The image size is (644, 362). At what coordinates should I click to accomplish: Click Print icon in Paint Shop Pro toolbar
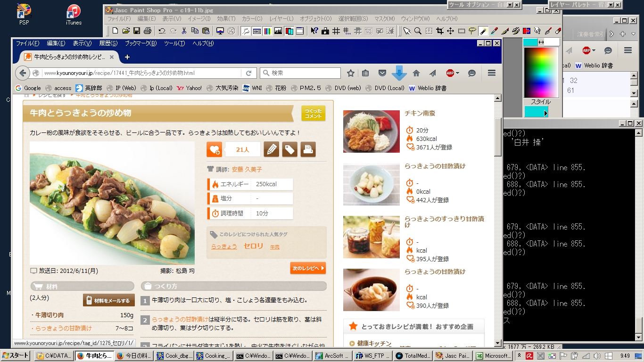pyautogui.click(x=148, y=31)
